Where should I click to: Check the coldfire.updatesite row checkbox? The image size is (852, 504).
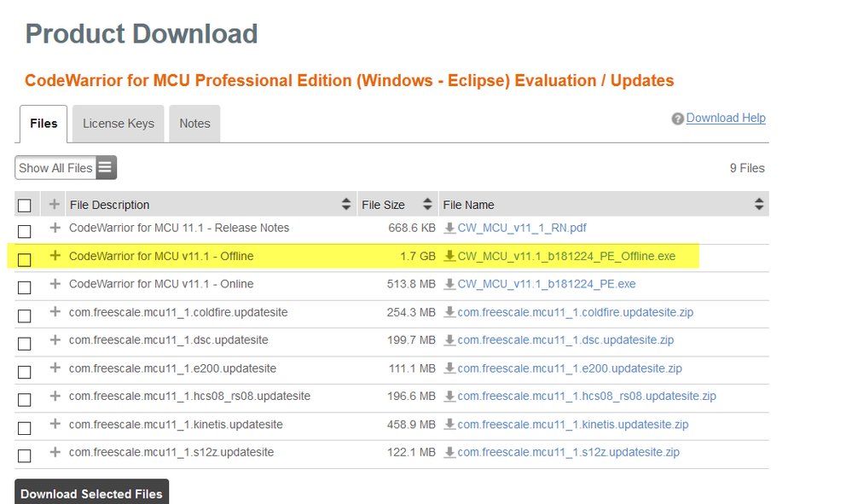[x=25, y=316]
